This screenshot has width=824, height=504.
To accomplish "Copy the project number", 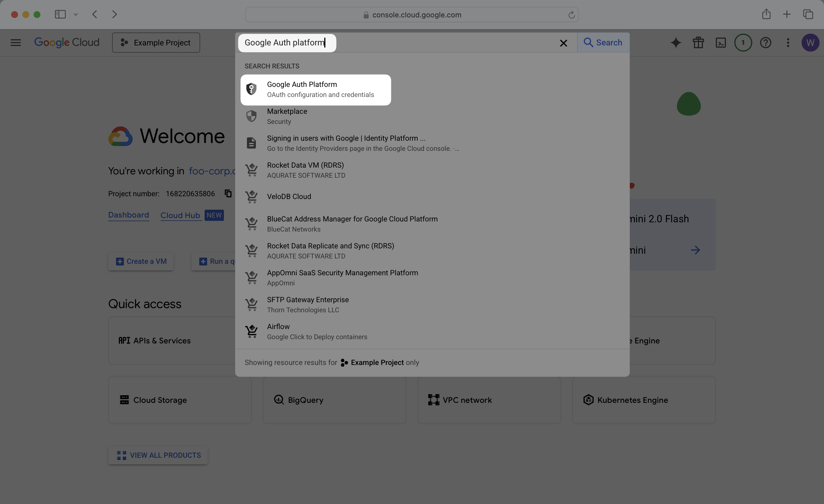I will point(228,193).
